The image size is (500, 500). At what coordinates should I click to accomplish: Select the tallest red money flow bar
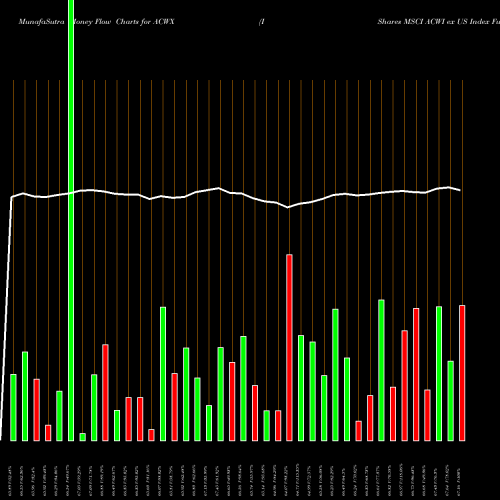click(x=289, y=348)
